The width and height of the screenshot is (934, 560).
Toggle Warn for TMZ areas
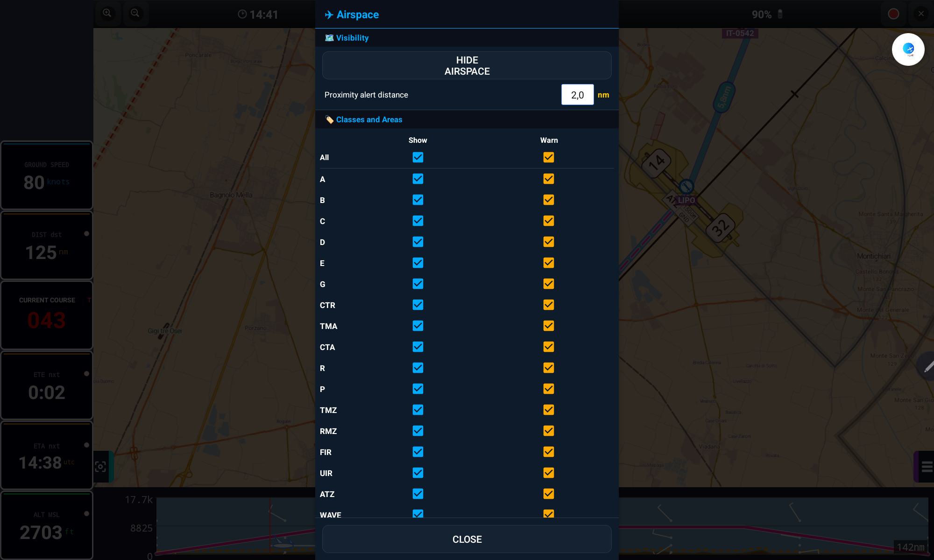[549, 410]
